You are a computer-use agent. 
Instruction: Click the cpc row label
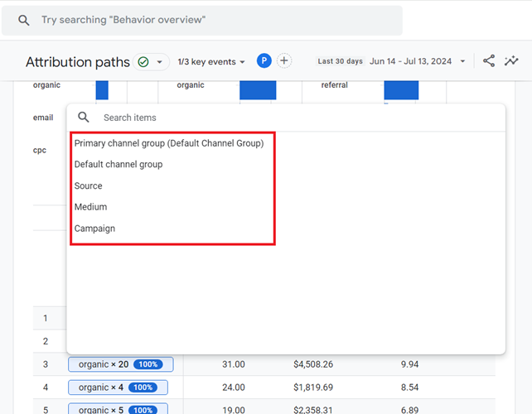coord(40,150)
